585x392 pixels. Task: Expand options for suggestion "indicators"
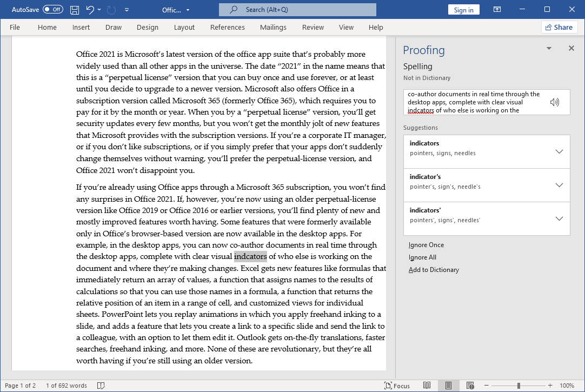tap(560, 152)
